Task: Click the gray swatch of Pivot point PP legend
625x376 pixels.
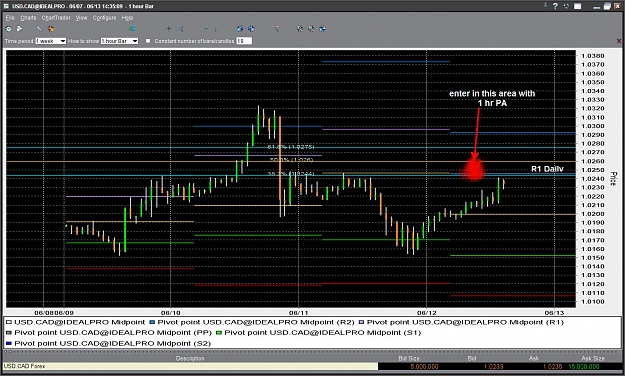Action: point(9,333)
